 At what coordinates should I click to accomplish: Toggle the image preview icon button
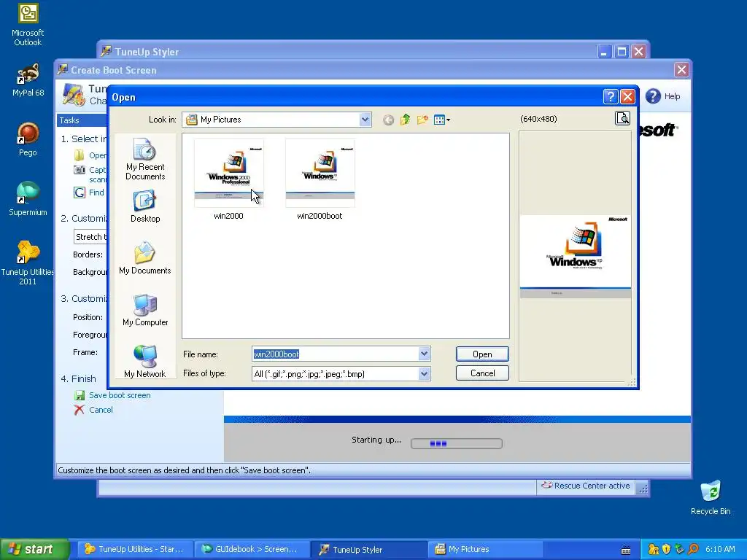click(x=623, y=118)
